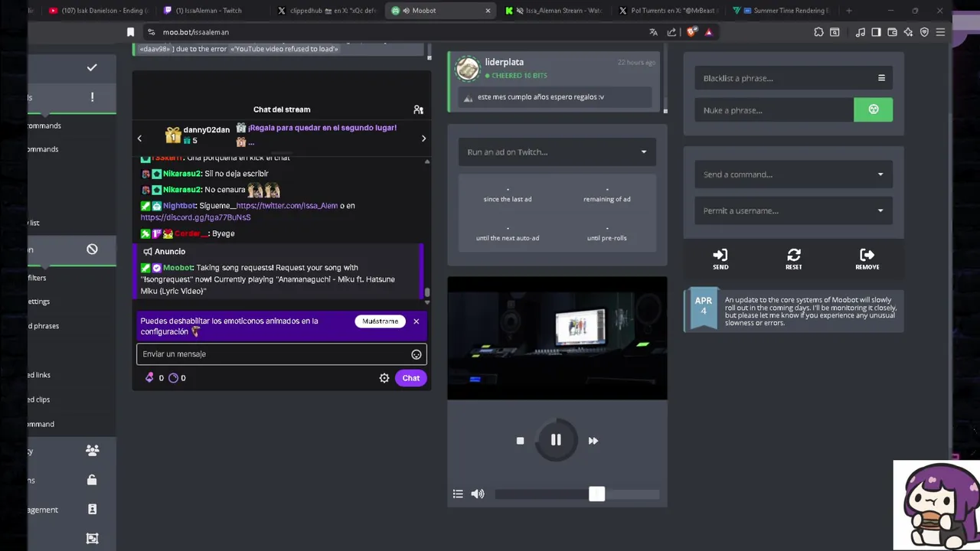The image size is (980, 551).
Task: Click the share page icon in address bar
Action: click(x=671, y=32)
